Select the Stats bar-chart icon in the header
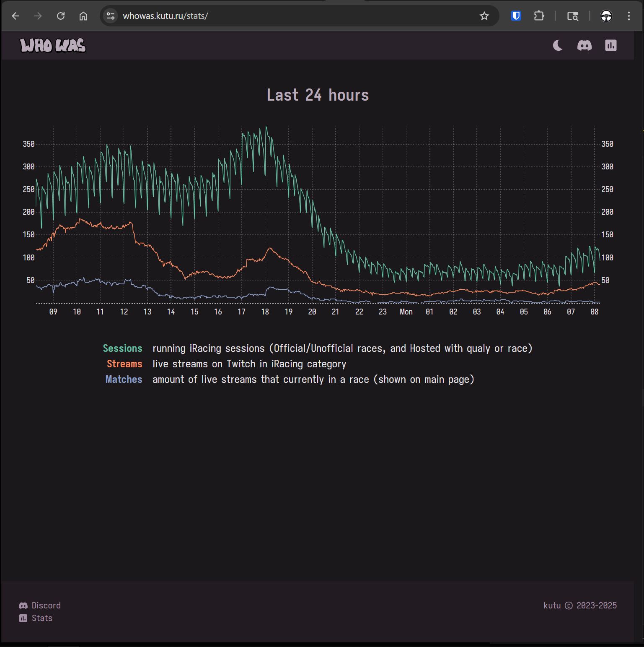Image resolution: width=644 pixels, height=647 pixels. coord(610,45)
